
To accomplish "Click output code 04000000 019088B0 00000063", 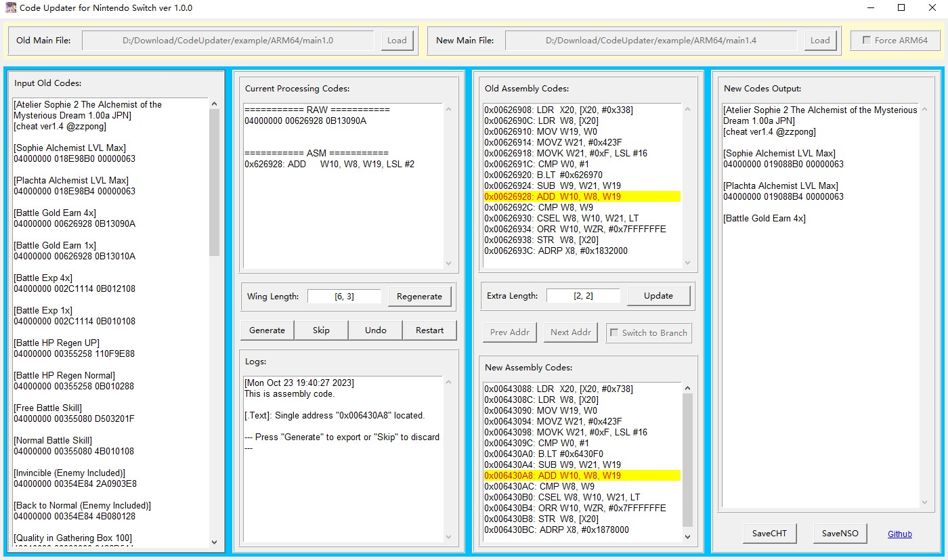I will coord(783,164).
